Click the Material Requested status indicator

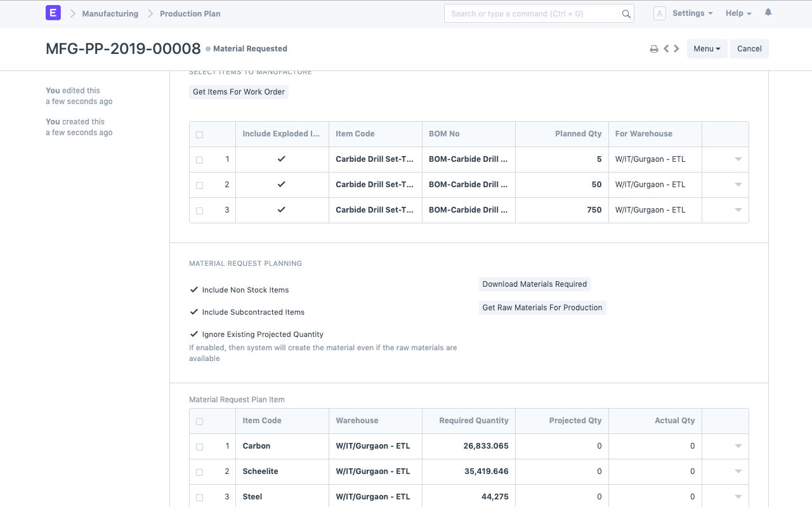[x=246, y=49]
